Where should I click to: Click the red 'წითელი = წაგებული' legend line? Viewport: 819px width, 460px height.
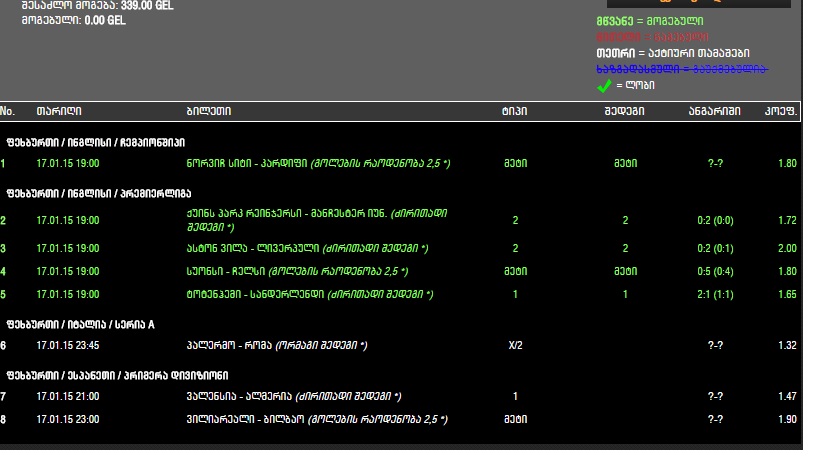tap(652, 37)
